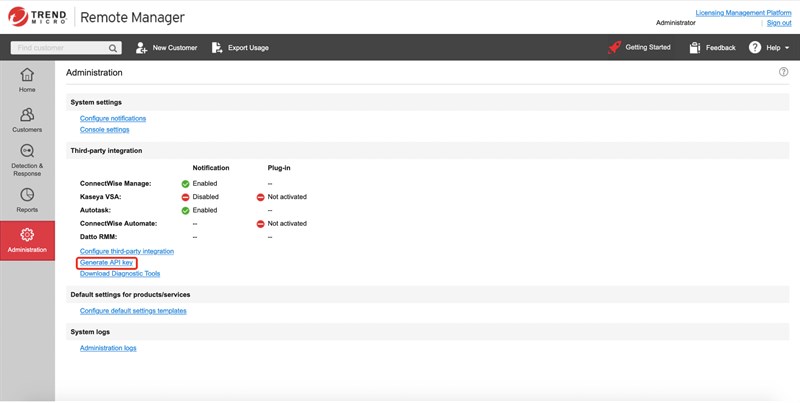
Task: Open the Feedback clipboard icon
Action: [x=695, y=47]
